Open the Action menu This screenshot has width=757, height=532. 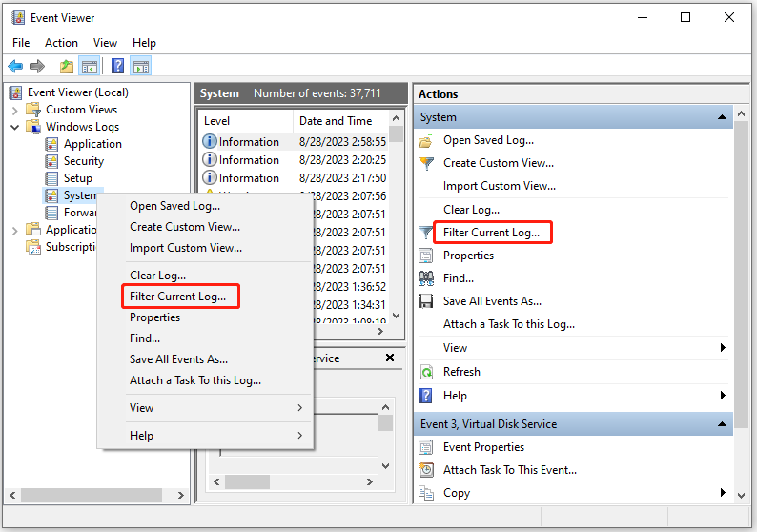tap(61, 43)
